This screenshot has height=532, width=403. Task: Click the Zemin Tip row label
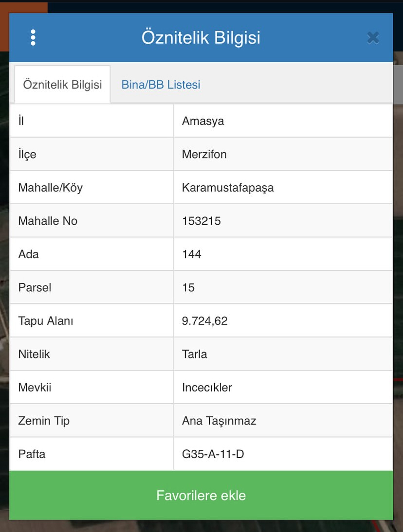[44, 421]
